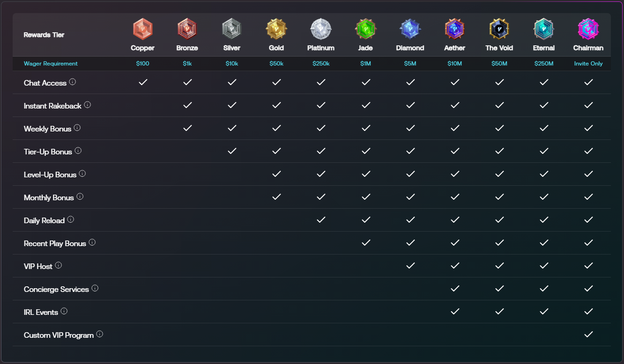
Task: Click Custom VIP Program checkmark for Chairman
Action: point(588,335)
